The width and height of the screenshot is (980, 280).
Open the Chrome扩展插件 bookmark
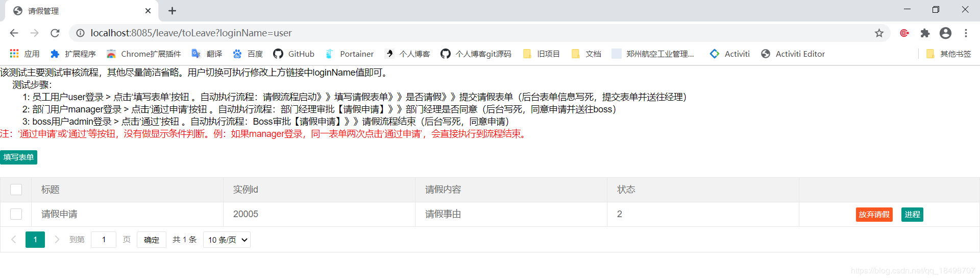tap(143, 54)
